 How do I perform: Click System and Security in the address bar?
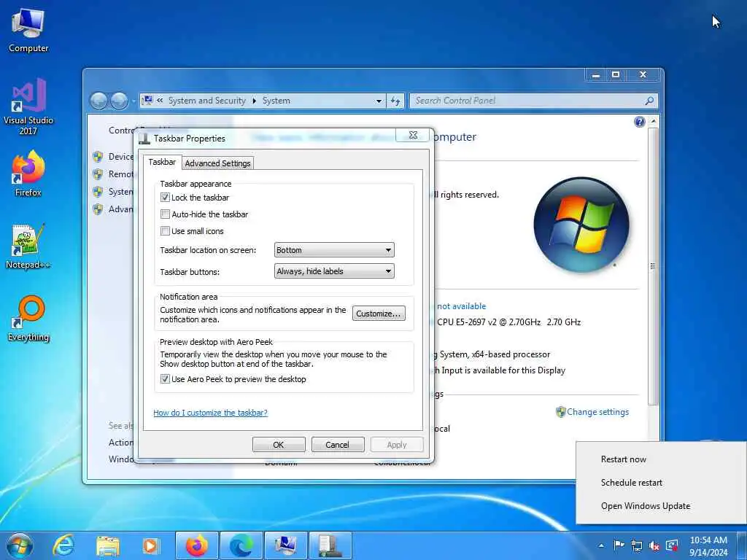[206, 101]
